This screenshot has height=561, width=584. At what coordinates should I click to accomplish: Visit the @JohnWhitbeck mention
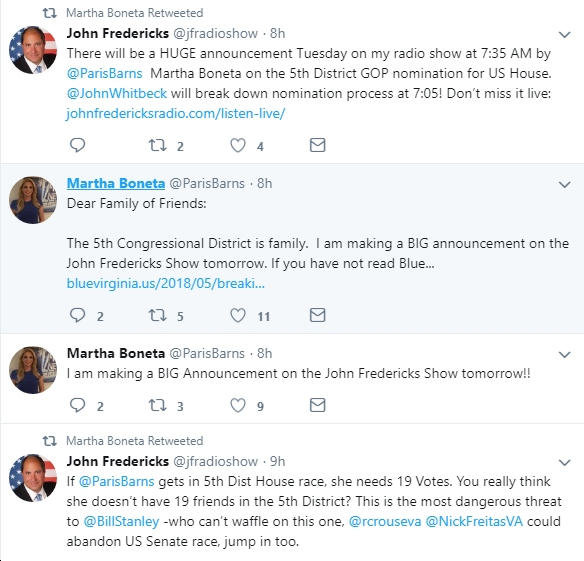[117, 93]
